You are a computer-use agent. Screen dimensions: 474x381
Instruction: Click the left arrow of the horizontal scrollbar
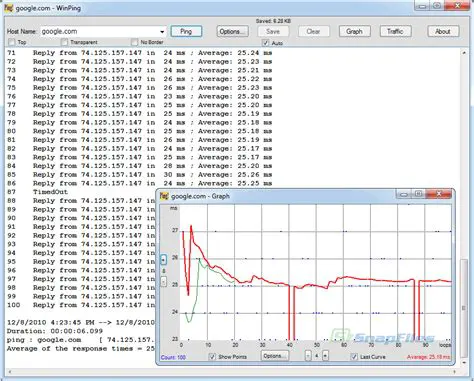[x=10, y=371]
